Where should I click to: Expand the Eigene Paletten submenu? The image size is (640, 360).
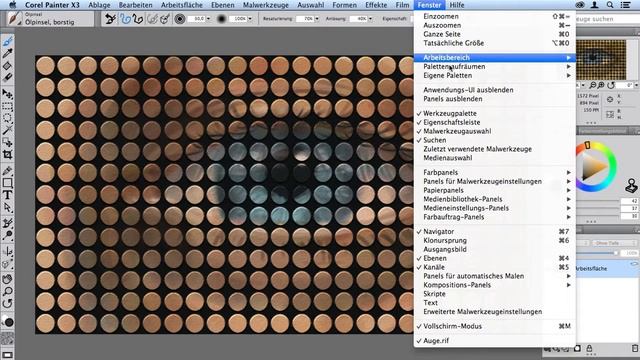pyautogui.click(x=495, y=76)
